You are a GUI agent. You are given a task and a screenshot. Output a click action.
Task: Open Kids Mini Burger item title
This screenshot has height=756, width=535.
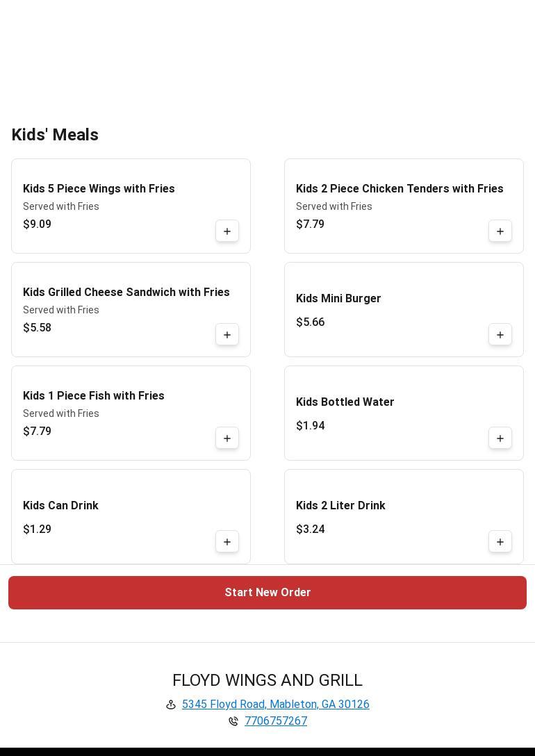[338, 299]
